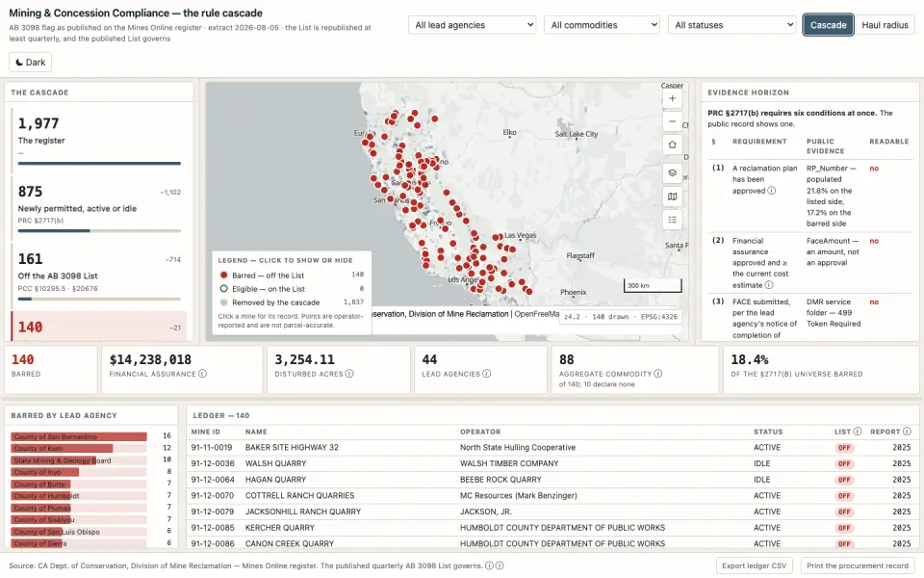Image resolution: width=924 pixels, height=578 pixels.
Task: Open the basemap switcher icon
Action: pyautogui.click(x=673, y=197)
